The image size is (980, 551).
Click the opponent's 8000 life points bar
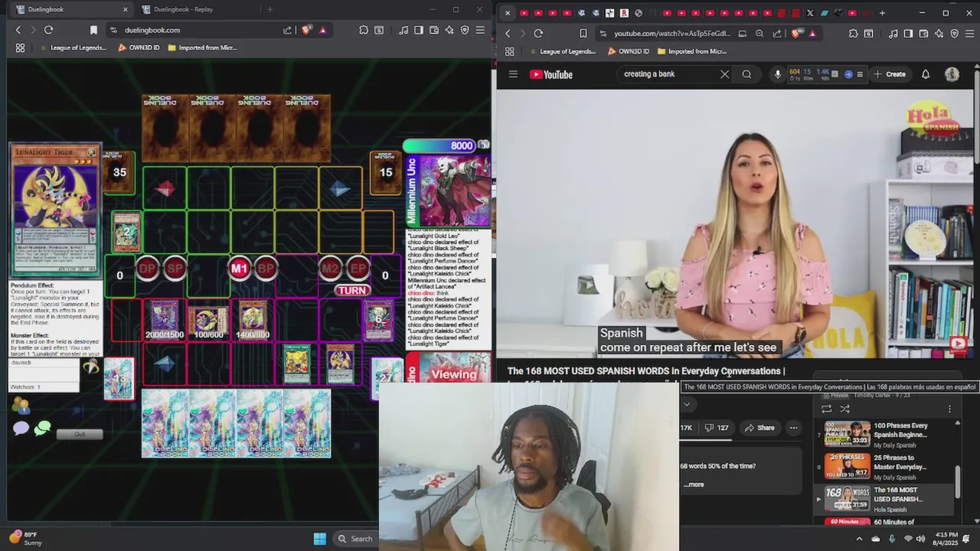(441, 145)
